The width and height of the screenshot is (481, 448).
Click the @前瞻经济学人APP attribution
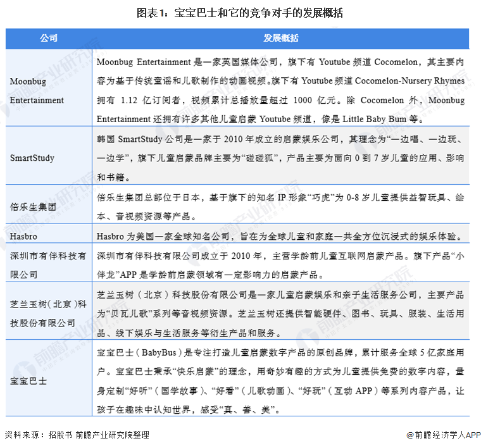point(443,435)
